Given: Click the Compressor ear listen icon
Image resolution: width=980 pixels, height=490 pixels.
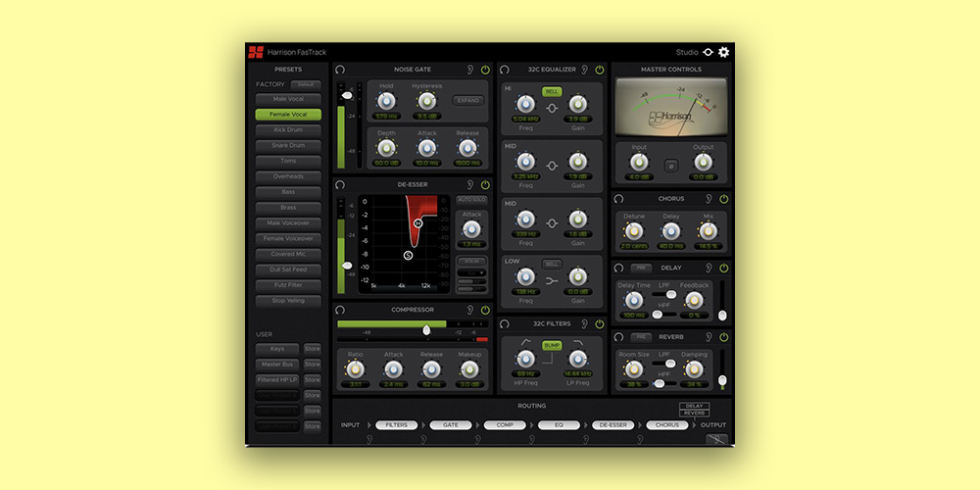Looking at the screenshot, I should point(469,310).
